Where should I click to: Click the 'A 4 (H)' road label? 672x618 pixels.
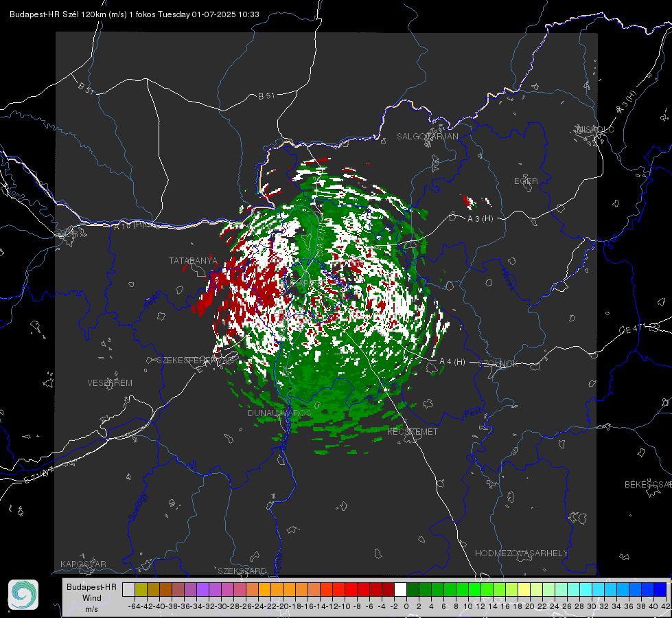[x=452, y=362]
